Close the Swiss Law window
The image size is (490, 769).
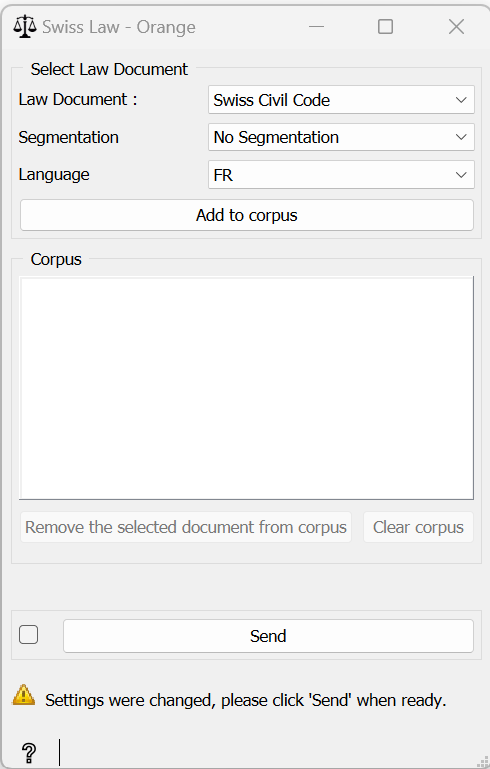pos(456,26)
